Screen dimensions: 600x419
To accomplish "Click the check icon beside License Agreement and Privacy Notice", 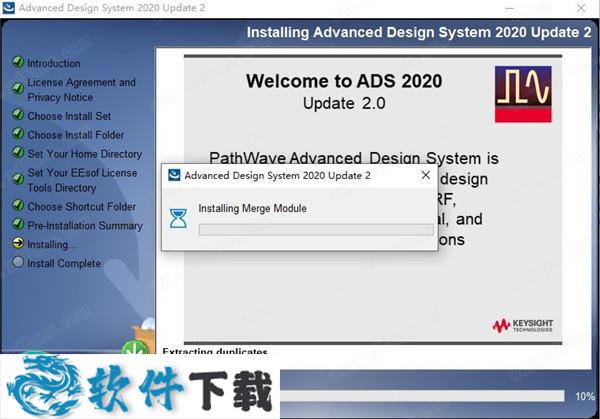I will (18, 88).
